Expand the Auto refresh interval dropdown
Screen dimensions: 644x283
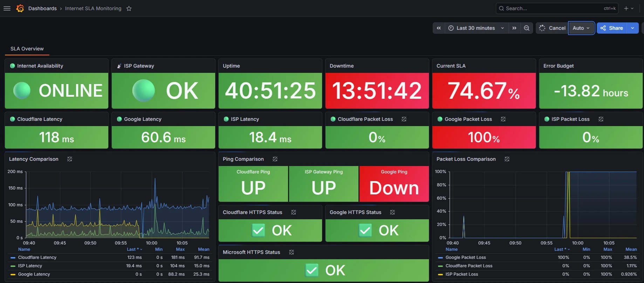pos(581,28)
